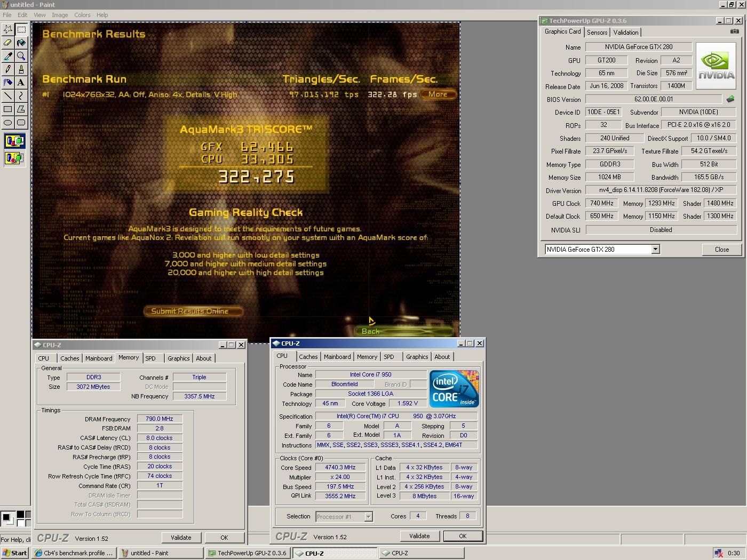Viewport: 747px width, 560px height.
Task: Click the foreground/background color indicator box
Action: (8, 518)
